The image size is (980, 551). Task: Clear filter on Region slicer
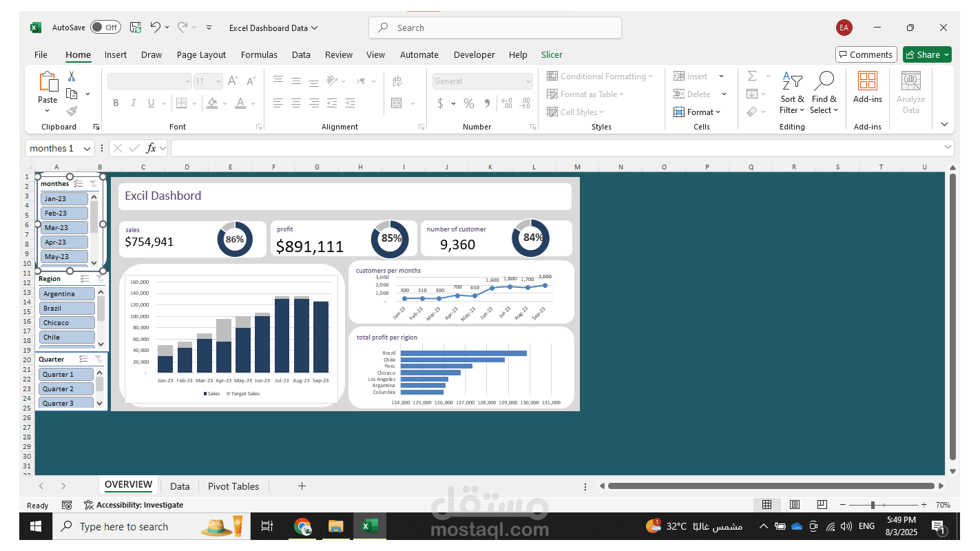(x=101, y=279)
